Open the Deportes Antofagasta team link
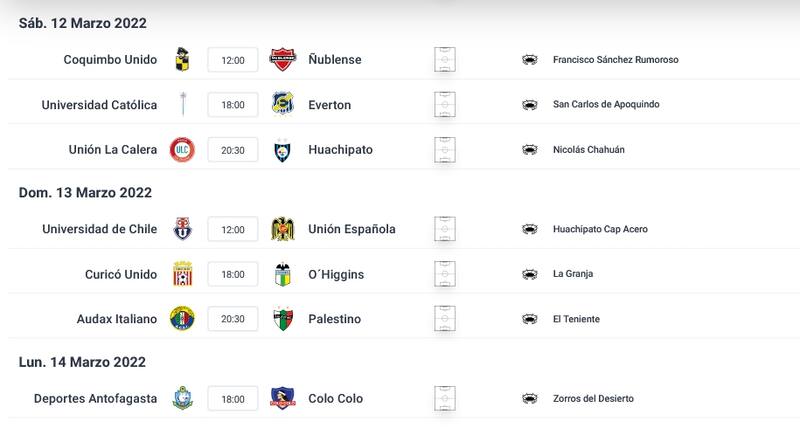Viewport: 800px width, 428px height. 95,398
